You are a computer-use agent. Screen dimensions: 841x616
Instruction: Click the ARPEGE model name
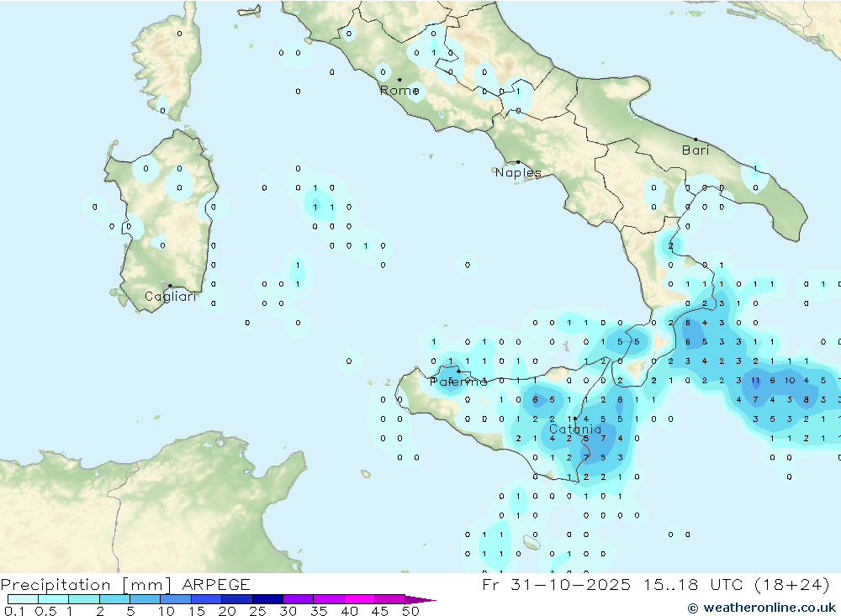[216, 585]
